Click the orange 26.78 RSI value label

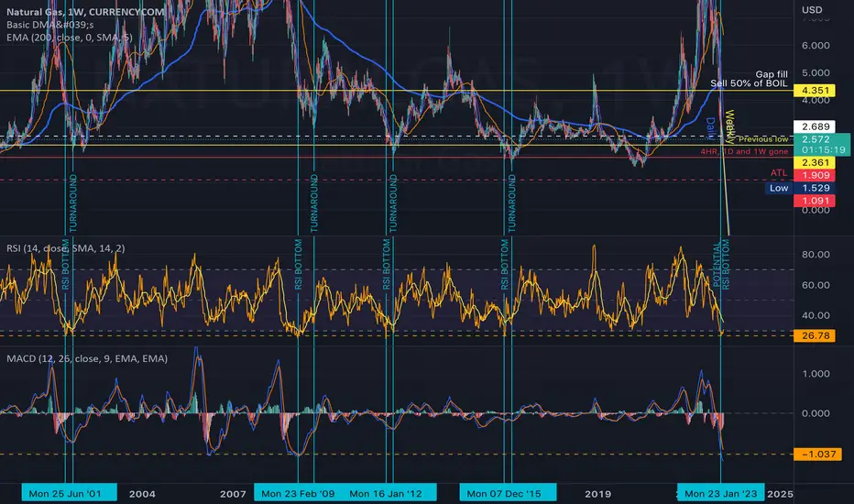click(816, 335)
